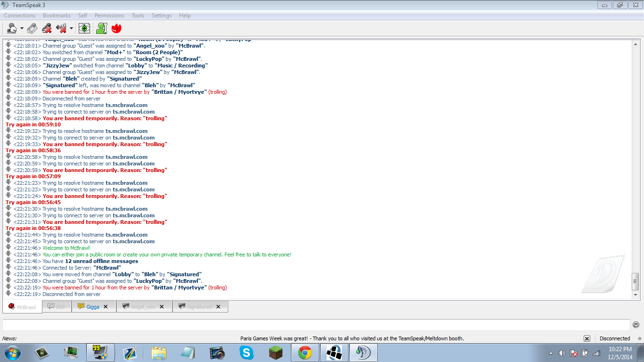
Task: Open the Bookmarks menu
Action: pyautogui.click(x=57, y=16)
